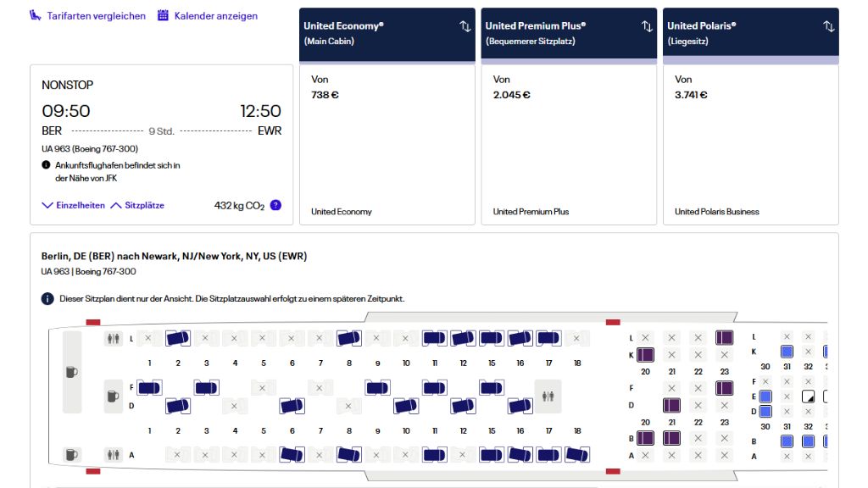Collapse the Sitzplätze seat map section
The width and height of the screenshot is (868, 488).
tap(137, 206)
